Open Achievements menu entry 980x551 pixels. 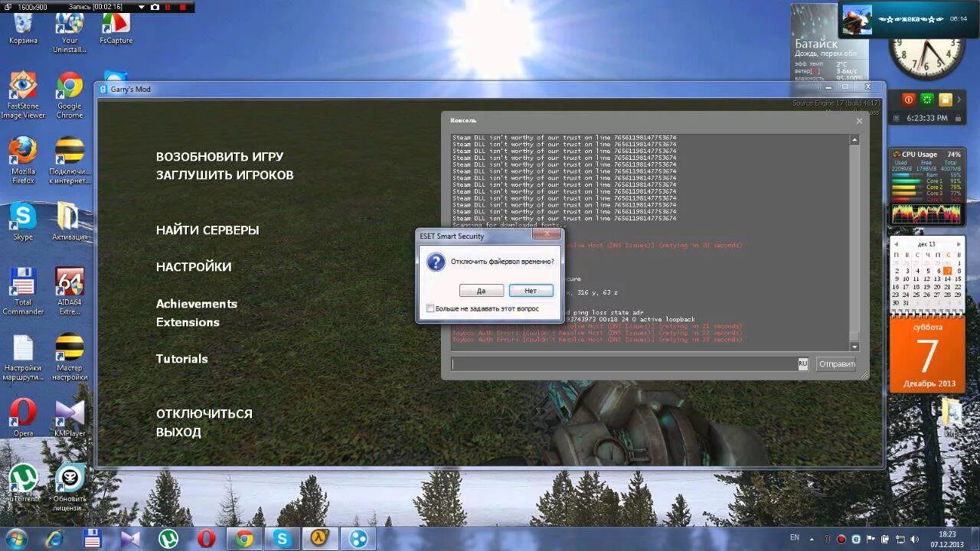point(197,304)
